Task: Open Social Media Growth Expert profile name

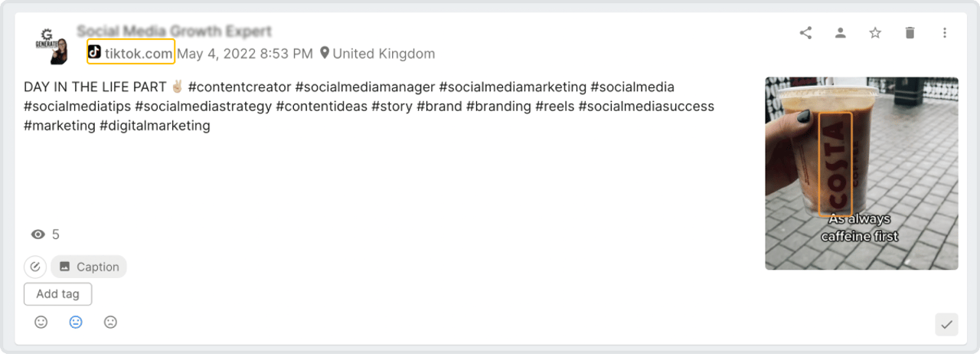Action: pyautogui.click(x=174, y=31)
